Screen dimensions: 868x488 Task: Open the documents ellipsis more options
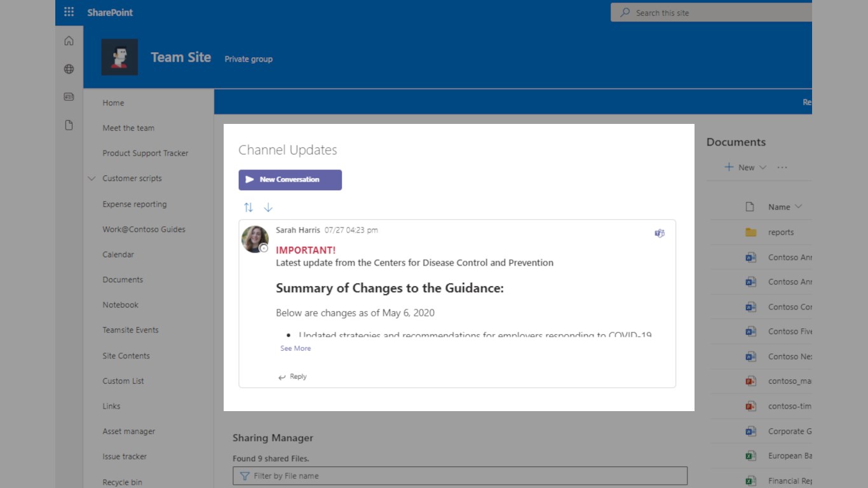click(x=782, y=168)
